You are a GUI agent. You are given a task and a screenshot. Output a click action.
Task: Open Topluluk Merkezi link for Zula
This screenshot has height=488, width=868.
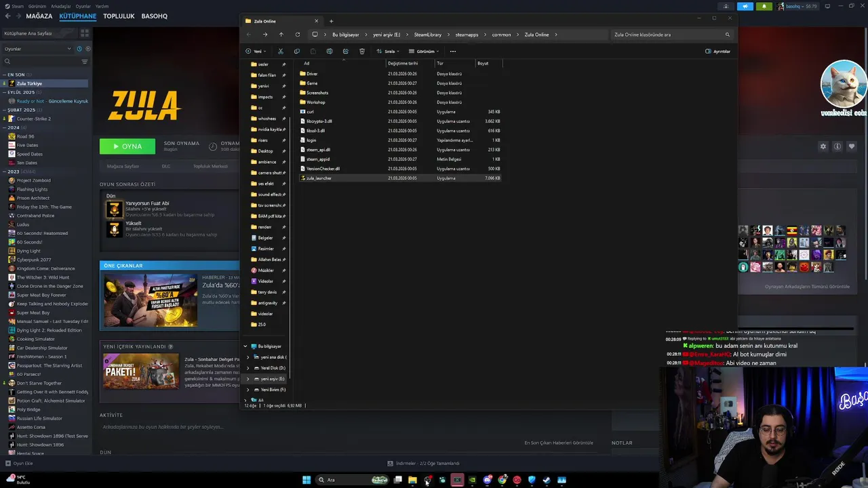tap(210, 166)
